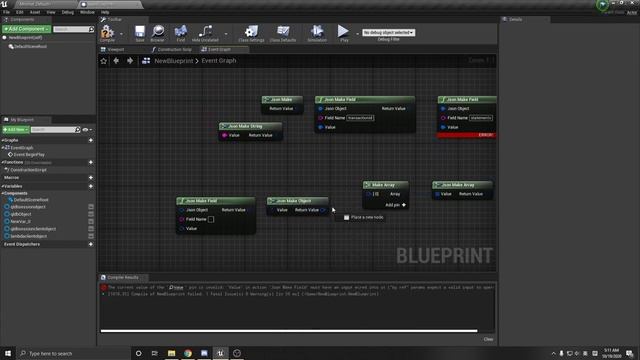Add a new macro with Macros plus button
The height and width of the screenshot is (360, 640).
point(91,178)
